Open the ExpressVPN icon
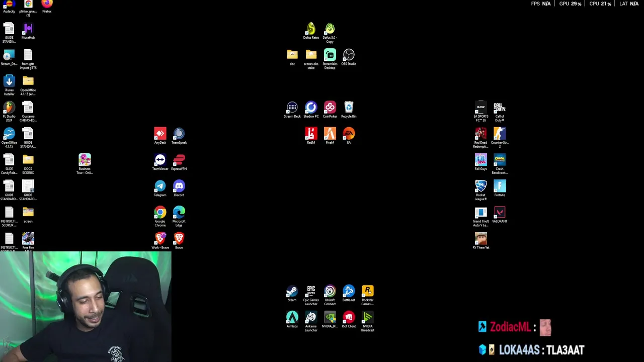This screenshot has height=362, width=644. click(179, 162)
